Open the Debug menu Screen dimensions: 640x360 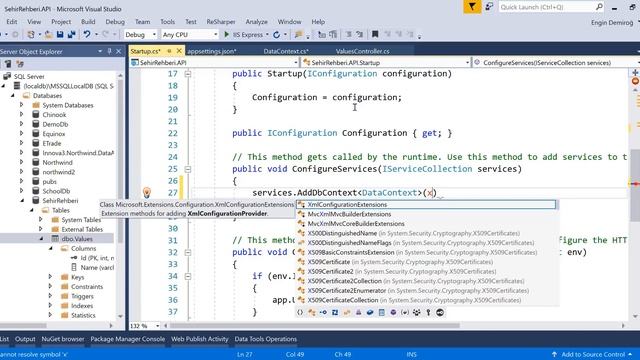pyautogui.click(x=115, y=22)
